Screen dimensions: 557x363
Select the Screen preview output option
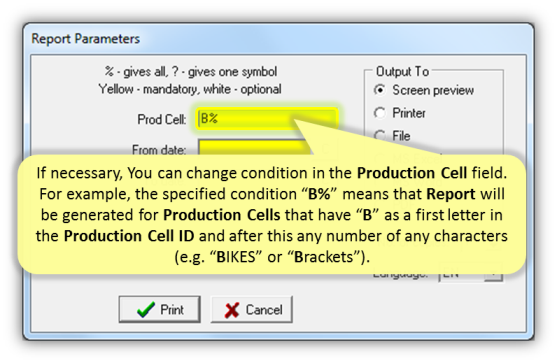pos(423,90)
